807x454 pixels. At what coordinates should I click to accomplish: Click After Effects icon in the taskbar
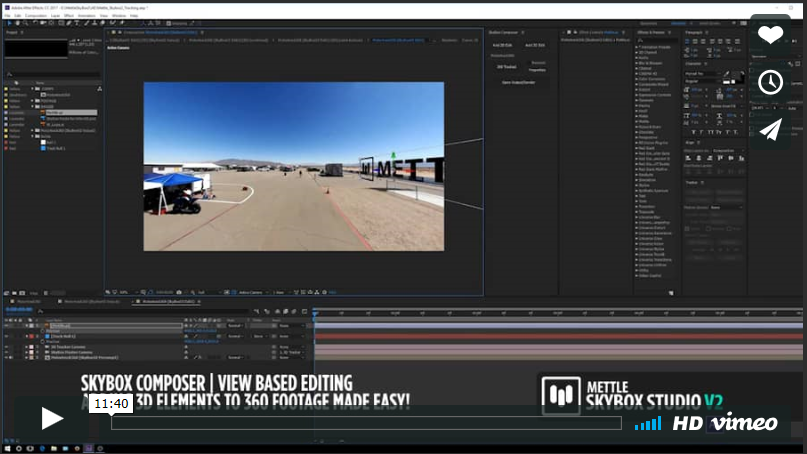tap(89, 448)
